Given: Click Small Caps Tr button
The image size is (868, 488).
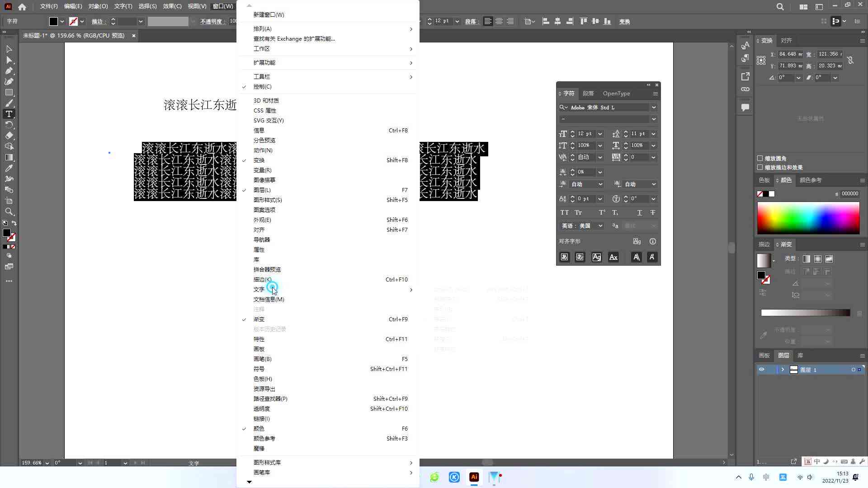Looking at the screenshot, I should point(578,212).
